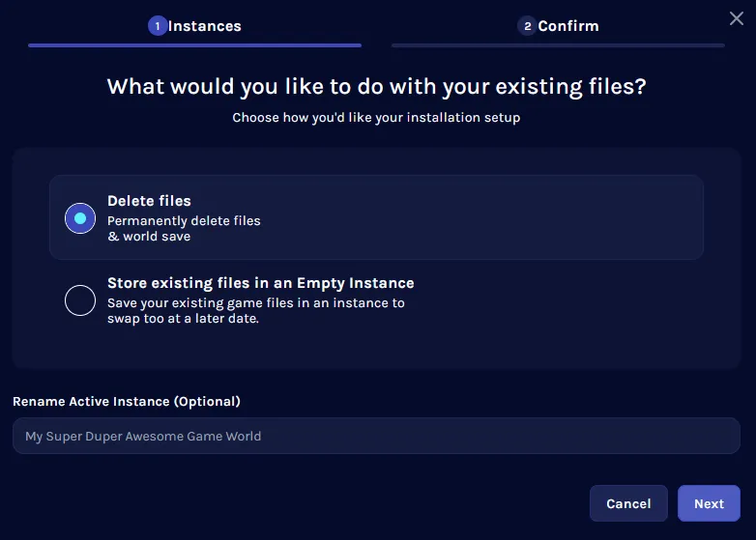756x540 pixels.
Task: Click the "Permanently delete files" description text
Action: coord(184,221)
